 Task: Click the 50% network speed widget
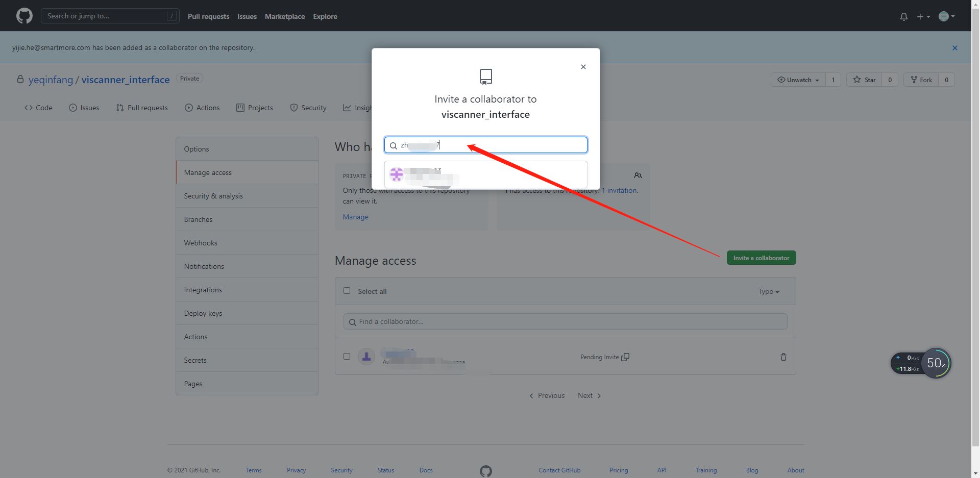tap(936, 363)
